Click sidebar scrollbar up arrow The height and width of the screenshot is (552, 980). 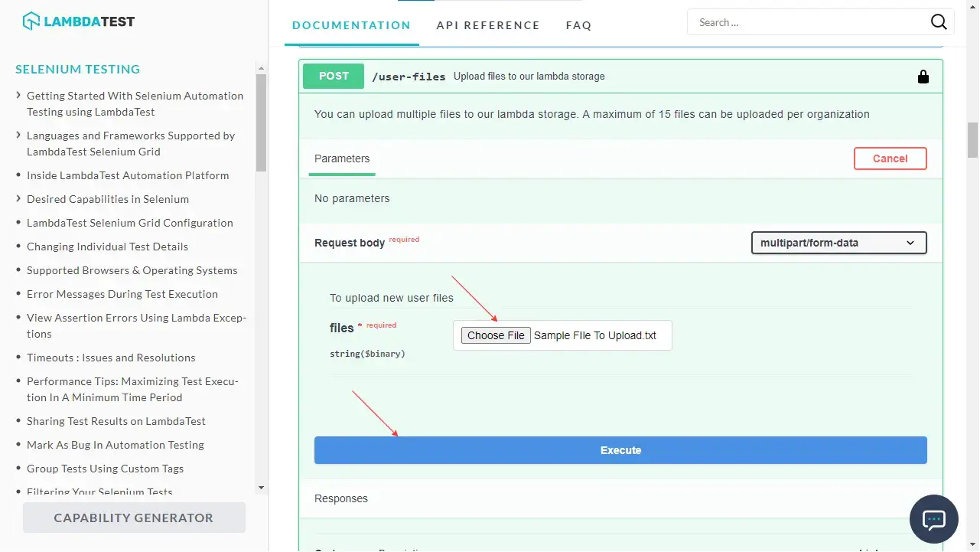[x=261, y=67]
